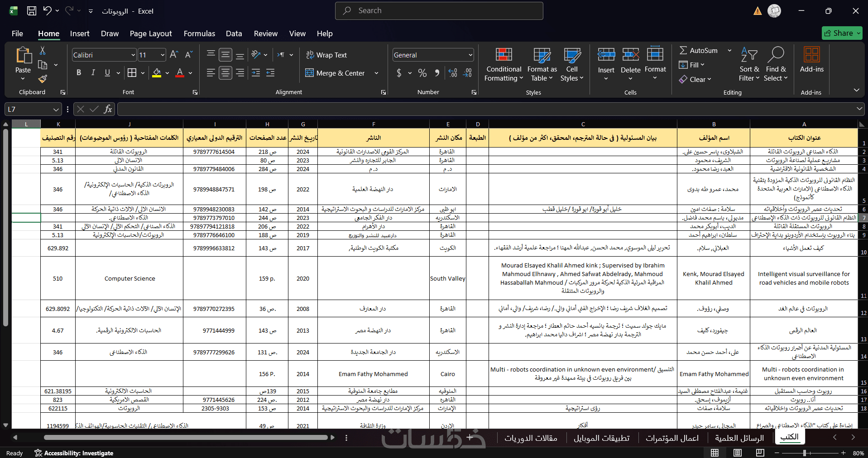868x458 pixels.
Task: Click the Share button
Action: pos(842,33)
